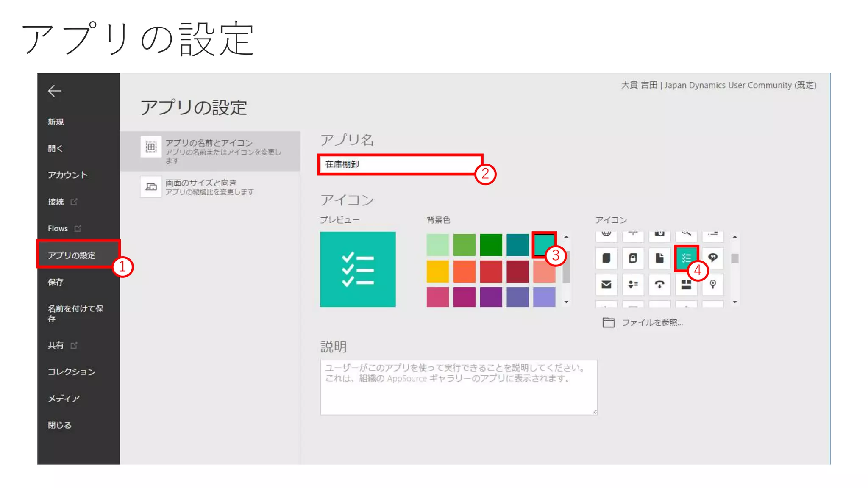This screenshot has width=868, height=488.
Task: Choose the map pin icon
Action: point(713,284)
